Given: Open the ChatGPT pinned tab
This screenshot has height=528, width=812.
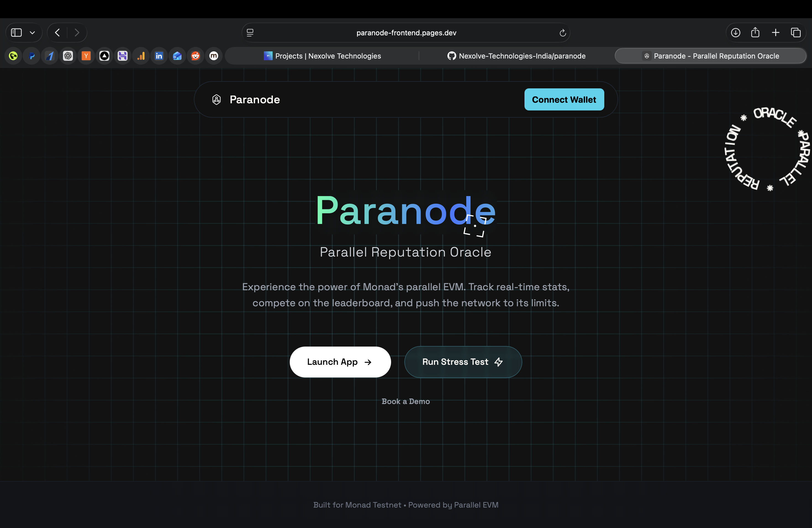Looking at the screenshot, I should [68, 56].
